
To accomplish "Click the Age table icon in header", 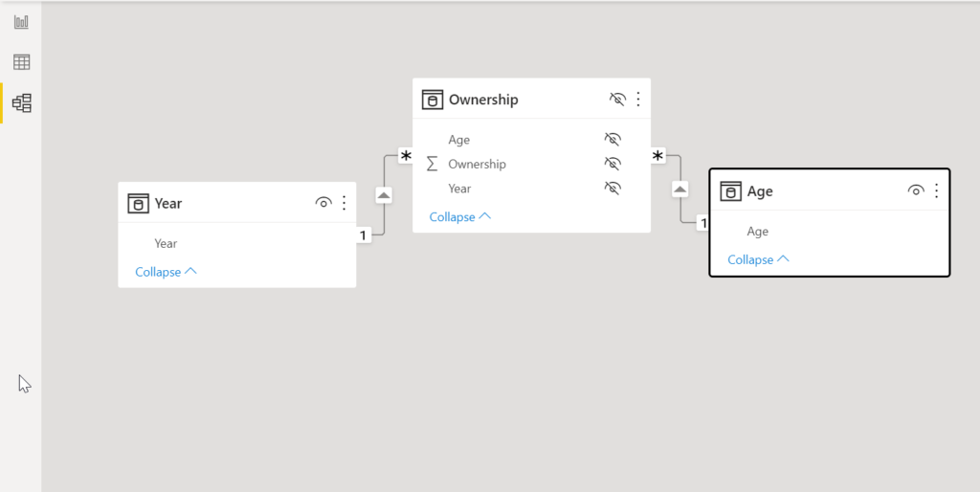I will (731, 191).
